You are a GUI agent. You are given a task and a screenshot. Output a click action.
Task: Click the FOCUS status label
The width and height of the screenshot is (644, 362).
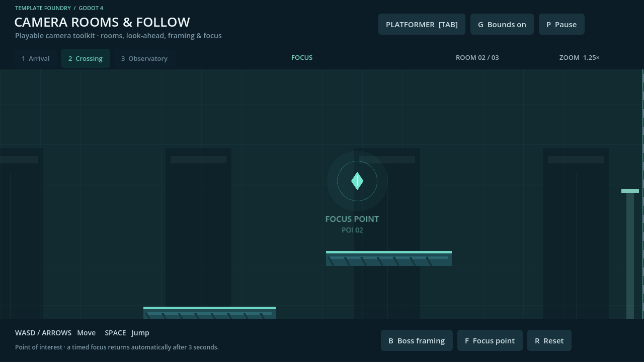pyautogui.click(x=302, y=57)
